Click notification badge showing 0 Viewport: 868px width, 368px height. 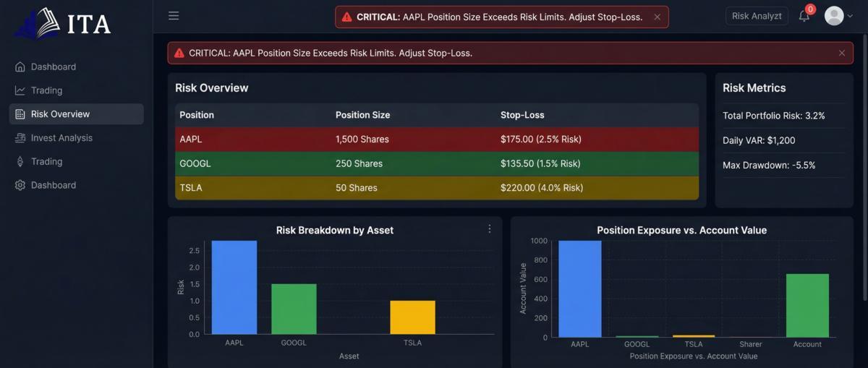pos(810,9)
